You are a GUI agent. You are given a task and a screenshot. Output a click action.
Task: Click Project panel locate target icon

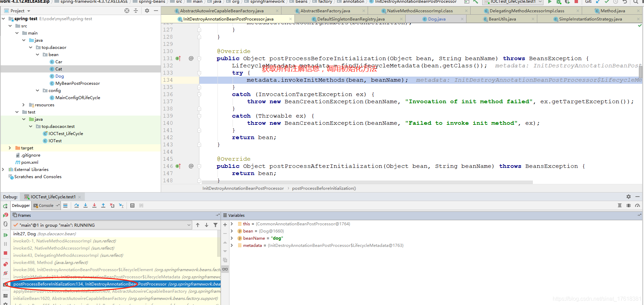click(127, 11)
